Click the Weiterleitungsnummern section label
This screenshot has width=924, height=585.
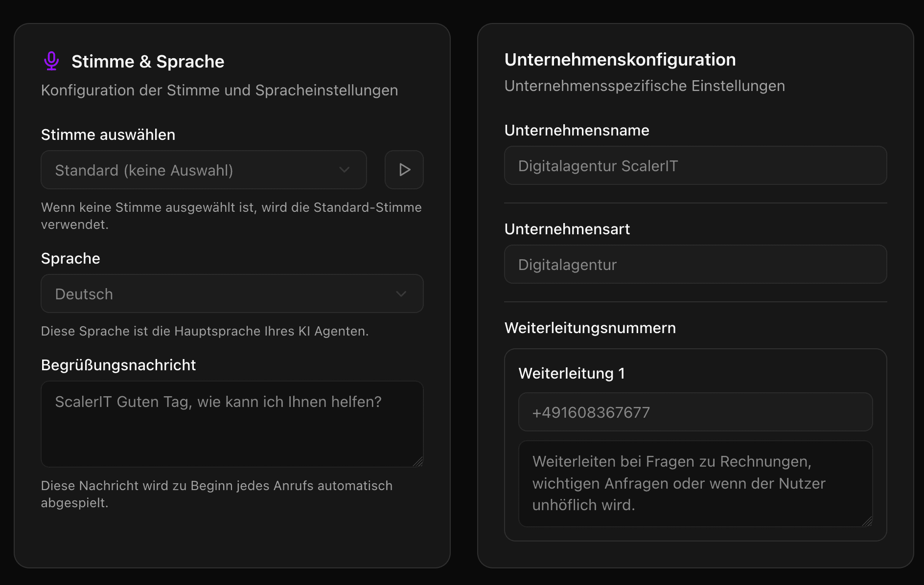coord(590,328)
